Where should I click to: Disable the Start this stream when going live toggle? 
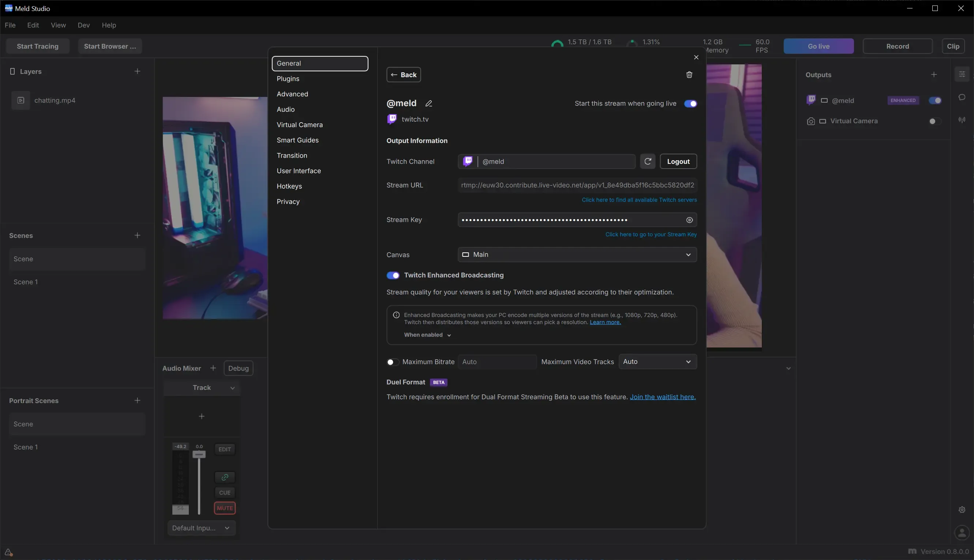point(690,103)
